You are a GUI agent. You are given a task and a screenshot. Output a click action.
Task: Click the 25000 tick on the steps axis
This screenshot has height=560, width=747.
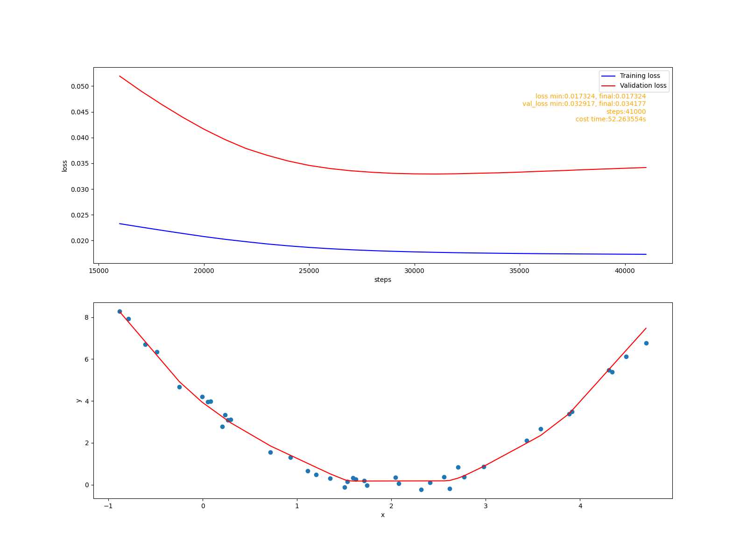pos(309,271)
